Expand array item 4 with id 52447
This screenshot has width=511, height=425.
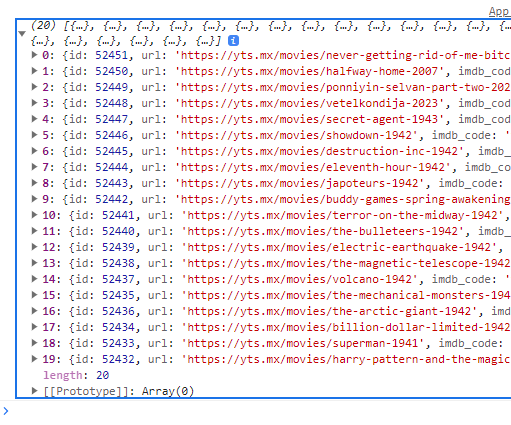tap(34, 119)
